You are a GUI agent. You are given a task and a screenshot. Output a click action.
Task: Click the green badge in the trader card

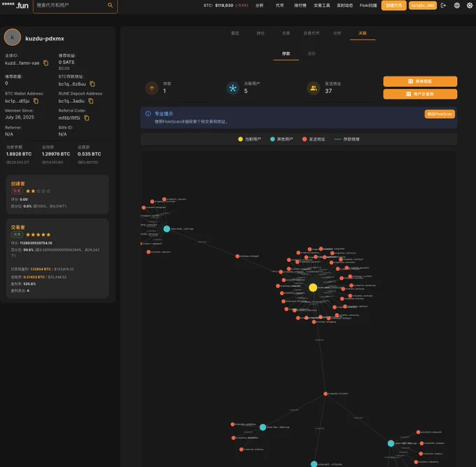pyautogui.click(x=17, y=235)
